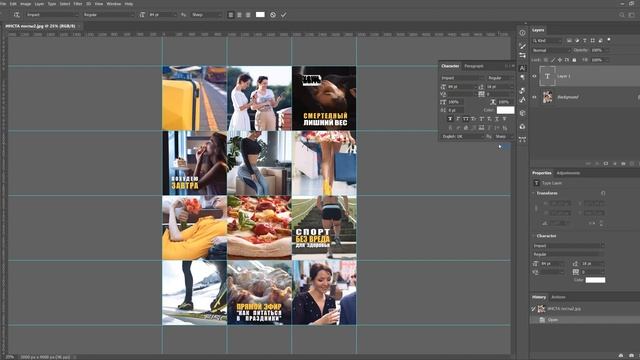Toggle text orientation icon in options bar
The image size is (640, 360).
tap(17, 15)
